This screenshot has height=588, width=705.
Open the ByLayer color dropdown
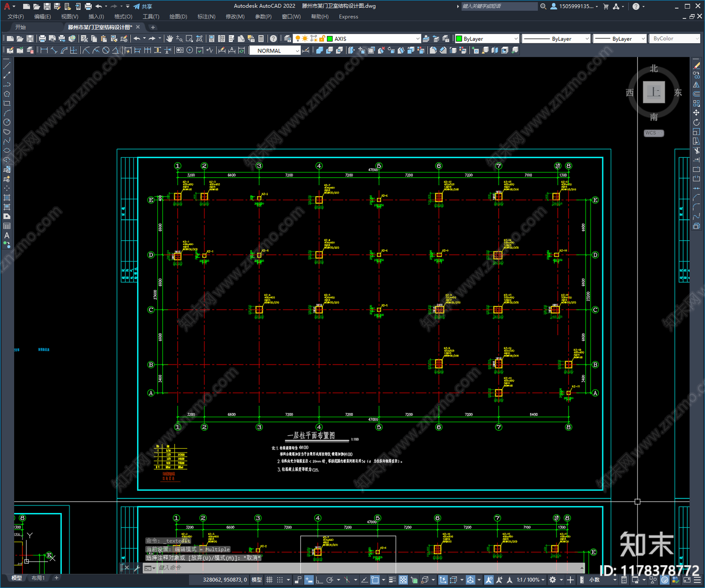point(516,39)
